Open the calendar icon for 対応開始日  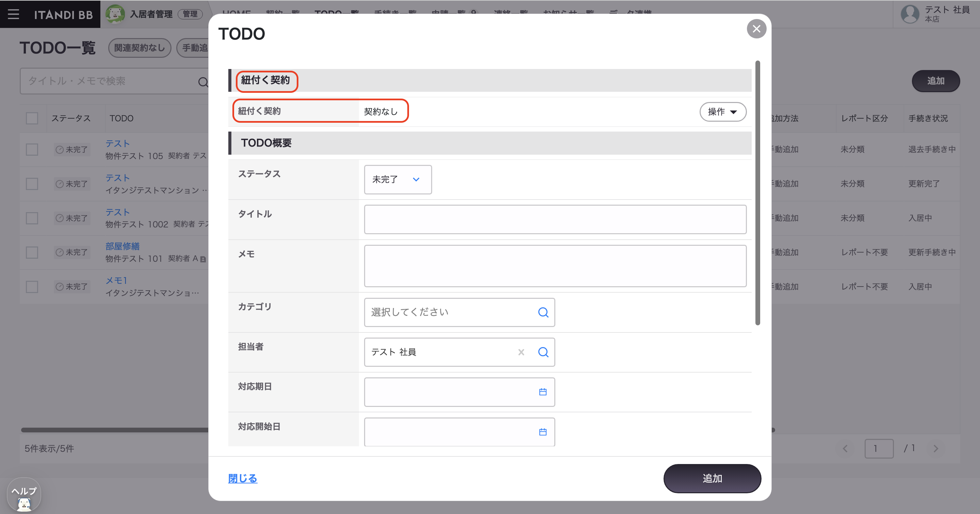tap(543, 432)
